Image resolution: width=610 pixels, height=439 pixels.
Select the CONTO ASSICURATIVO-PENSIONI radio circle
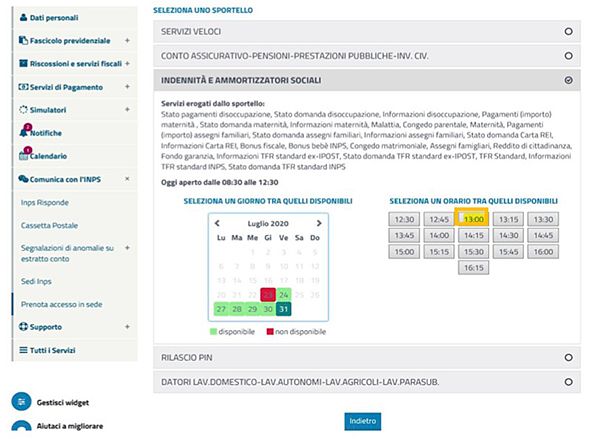[568, 56]
